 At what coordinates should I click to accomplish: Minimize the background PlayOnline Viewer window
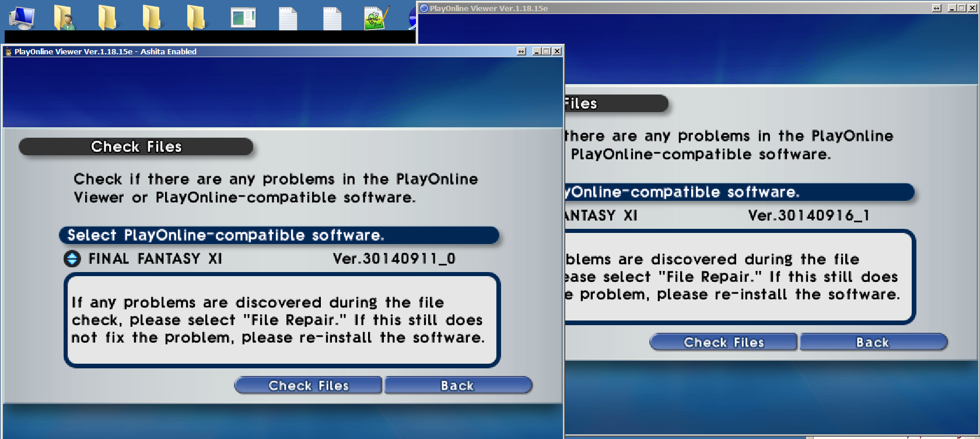click(953, 8)
